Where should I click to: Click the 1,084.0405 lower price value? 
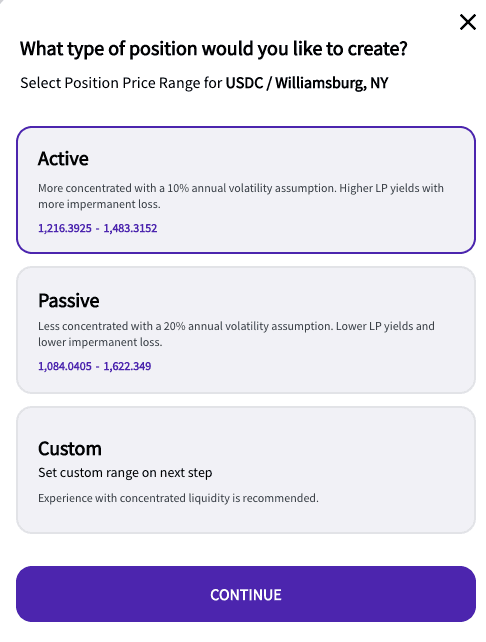(x=65, y=366)
